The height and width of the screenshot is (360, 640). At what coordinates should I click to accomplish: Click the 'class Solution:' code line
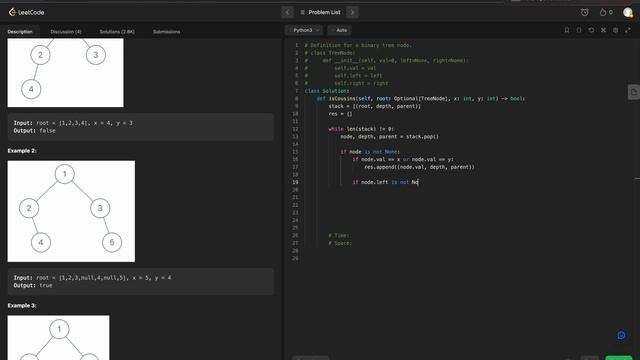pyautogui.click(x=327, y=91)
